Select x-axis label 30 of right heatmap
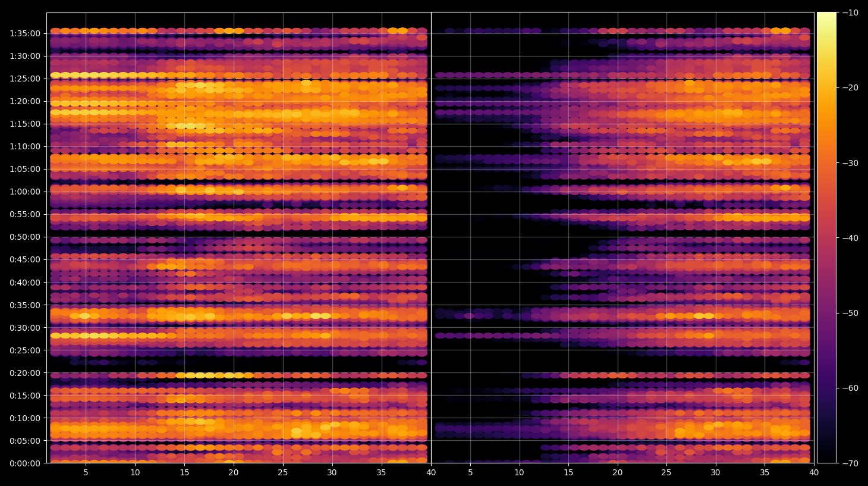 (716, 473)
